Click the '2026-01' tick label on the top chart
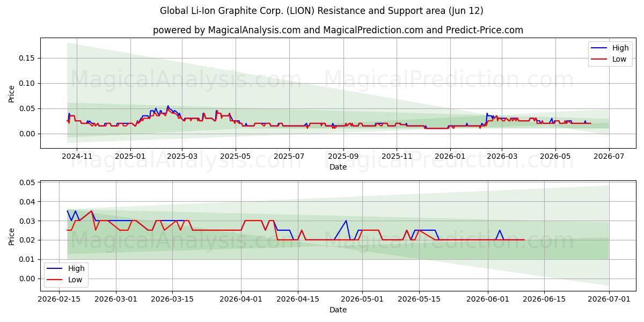 pyautogui.click(x=450, y=156)
